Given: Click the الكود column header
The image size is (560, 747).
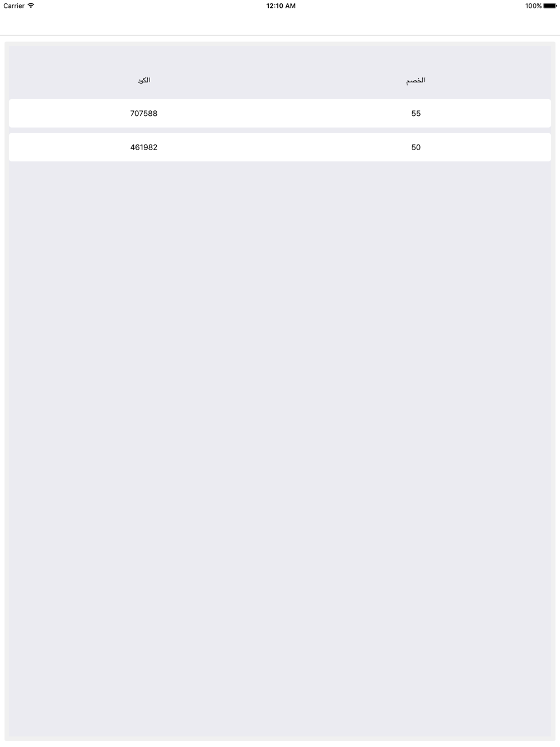Looking at the screenshot, I should tap(144, 80).
